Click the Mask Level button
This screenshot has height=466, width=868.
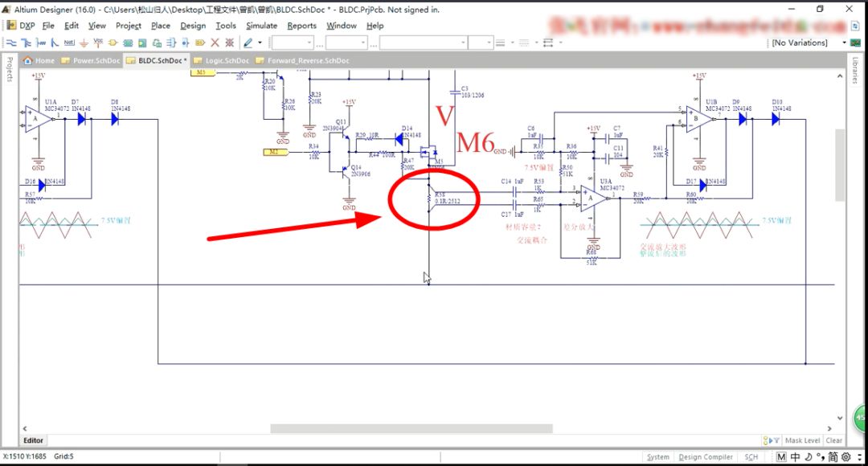(x=802, y=440)
